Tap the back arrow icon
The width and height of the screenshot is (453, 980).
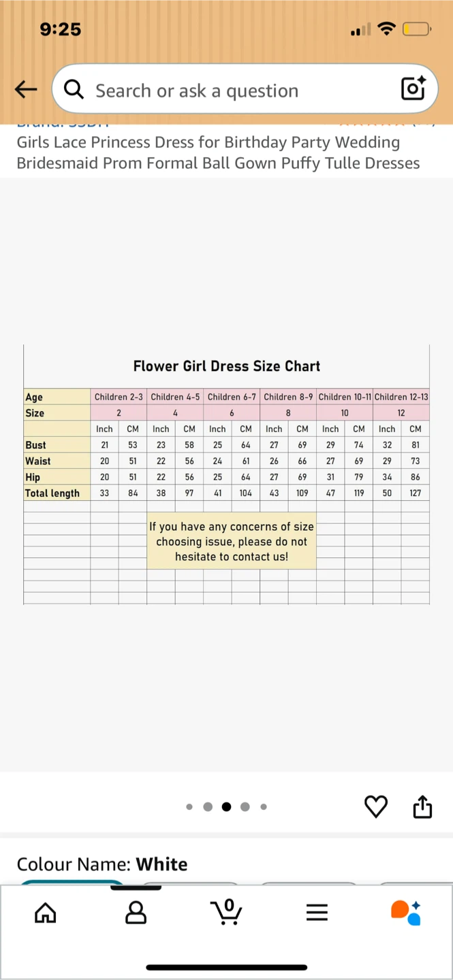click(x=26, y=90)
